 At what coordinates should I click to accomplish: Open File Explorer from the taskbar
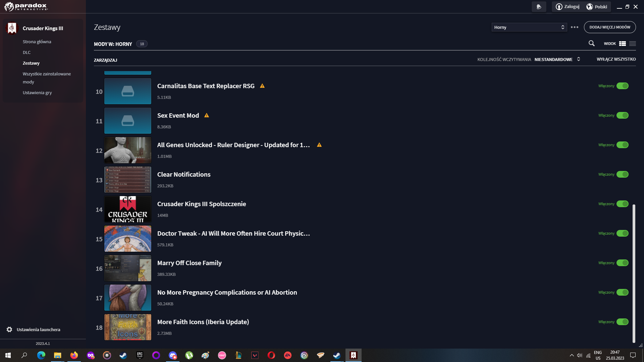[x=58, y=355]
